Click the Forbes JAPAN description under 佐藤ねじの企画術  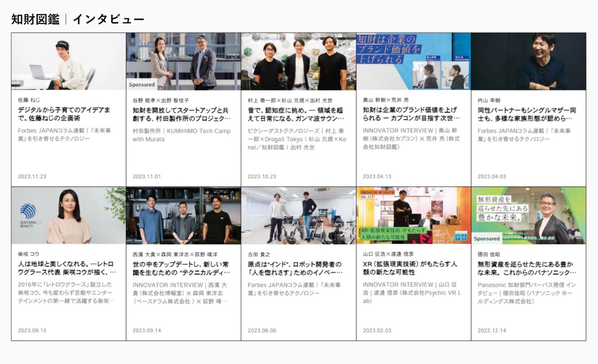(64, 135)
